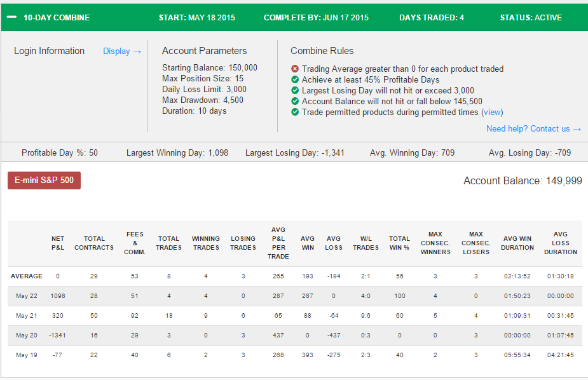Select the May 20 row label
The width and height of the screenshot is (588, 380).
pyautogui.click(x=27, y=336)
